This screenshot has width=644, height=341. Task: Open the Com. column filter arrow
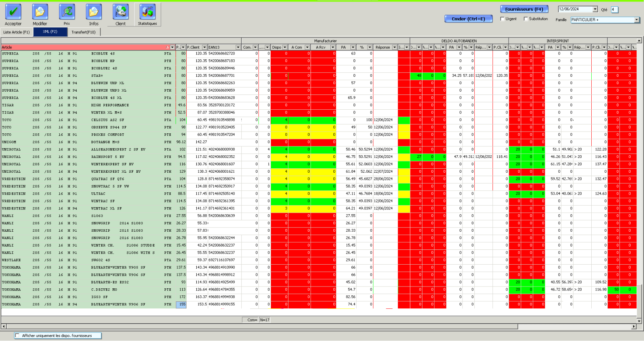coord(255,47)
